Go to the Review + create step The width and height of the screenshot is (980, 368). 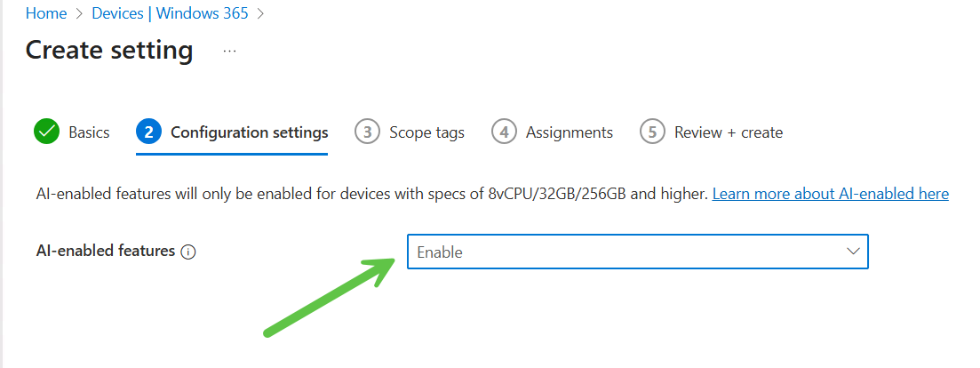(728, 132)
